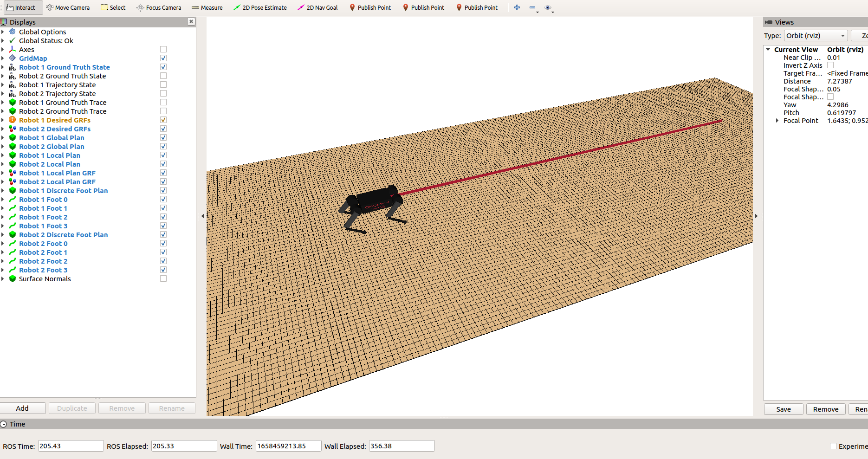Click Robot 2 Foot 3 path icon
The width and height of the screenshot is (868, 459).
click(13, 270)
